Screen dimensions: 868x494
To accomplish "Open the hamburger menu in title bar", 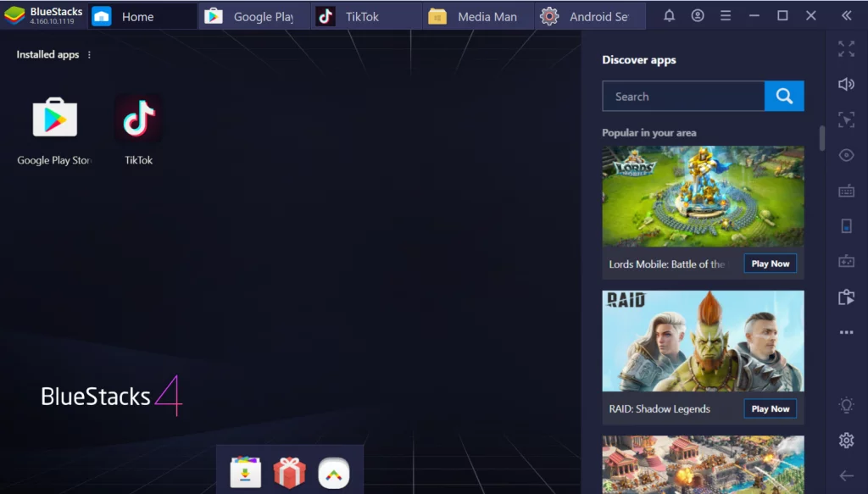I will point(726,15).
